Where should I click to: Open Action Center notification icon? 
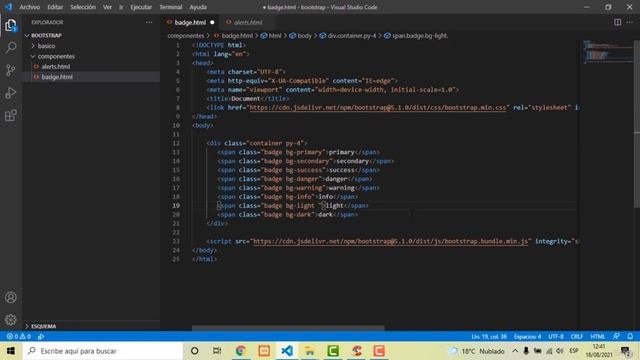click(x=626, y=351)
